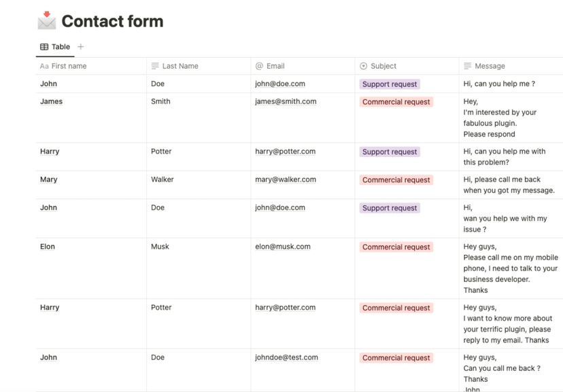Viewport: 563px width, 392px height.
Task: Click the Contact form page title
Action: (112, 21)
